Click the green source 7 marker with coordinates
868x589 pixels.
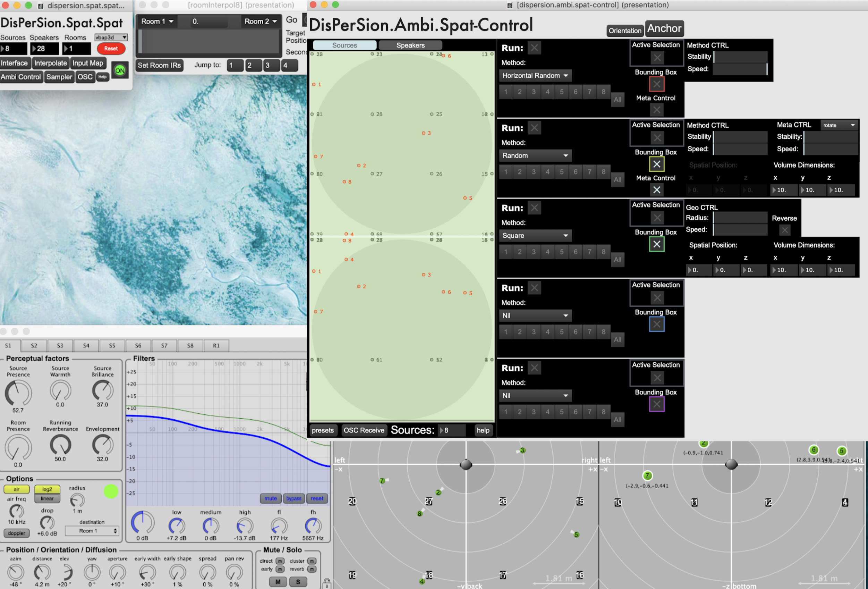point(647,476)
